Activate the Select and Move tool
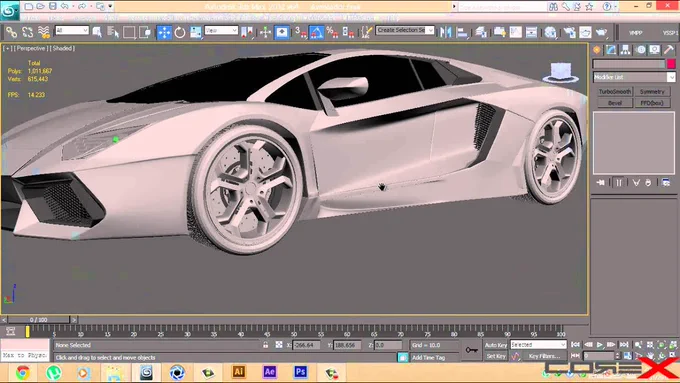 click(164, 32)
